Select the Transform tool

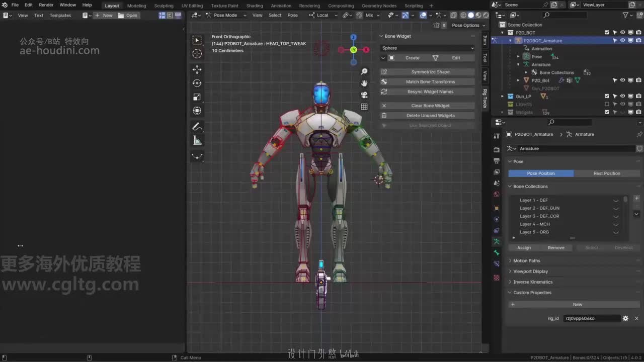(x=197, y=110)
